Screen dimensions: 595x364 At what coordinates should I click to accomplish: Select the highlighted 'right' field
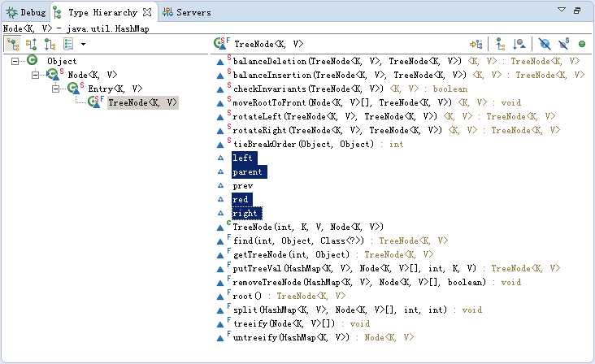246,213
